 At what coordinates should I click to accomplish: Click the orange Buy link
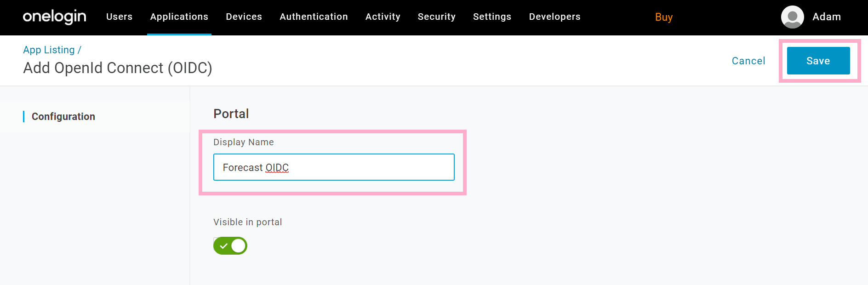click(x=664, y=17)
